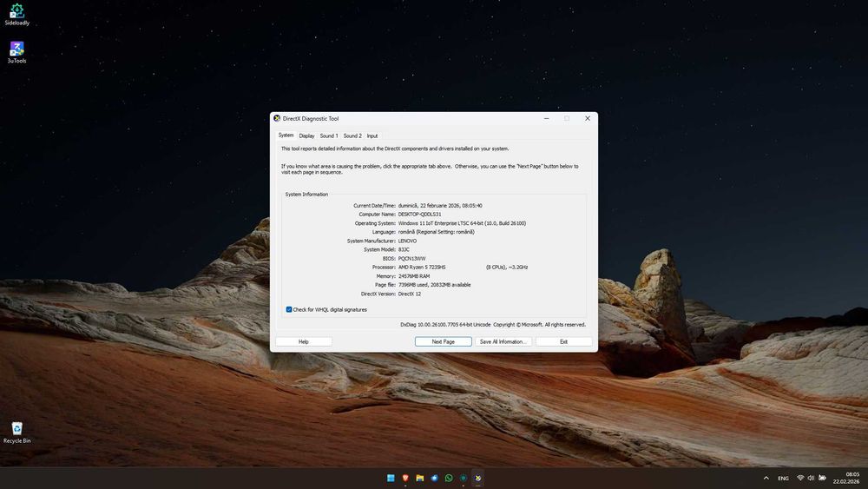Image resolution: width=868 pixels, height=489 pixels.
Task: Toggle Check for WHQL digital signatures
Action: (289, 309)
